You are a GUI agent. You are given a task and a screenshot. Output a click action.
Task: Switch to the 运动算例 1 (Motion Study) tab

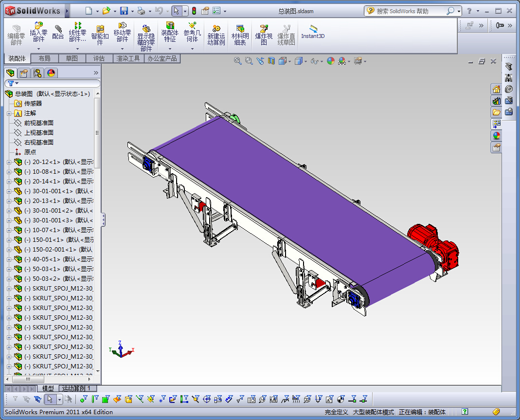click(78, 388)
